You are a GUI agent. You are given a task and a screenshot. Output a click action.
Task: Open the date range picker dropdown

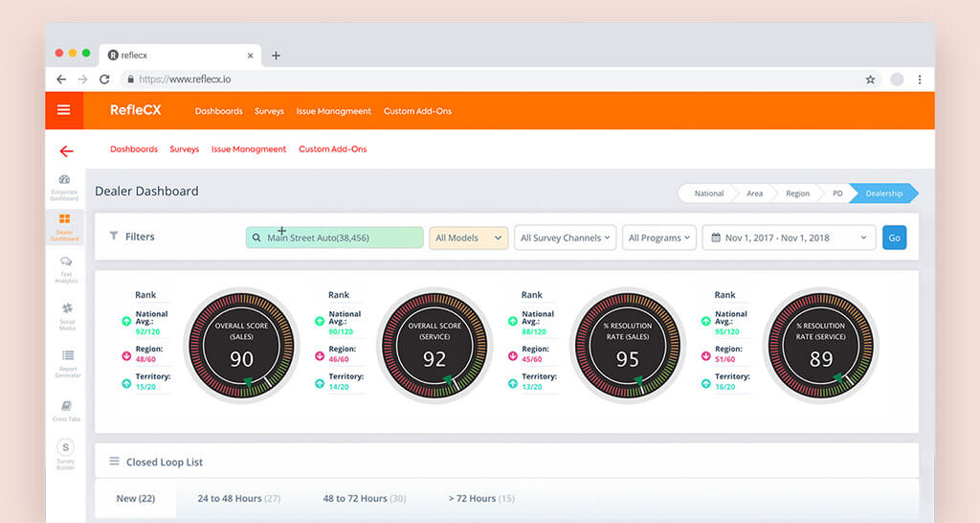(789, 238)
